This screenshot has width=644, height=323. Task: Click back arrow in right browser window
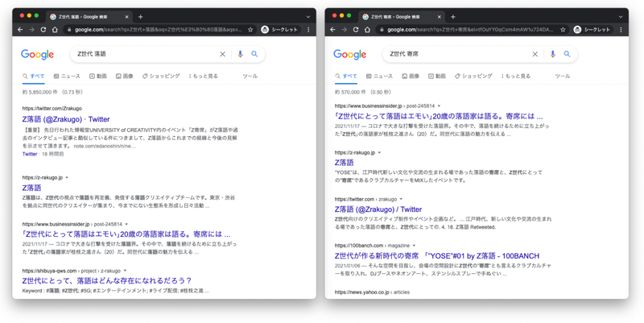[x=332, y=30]
